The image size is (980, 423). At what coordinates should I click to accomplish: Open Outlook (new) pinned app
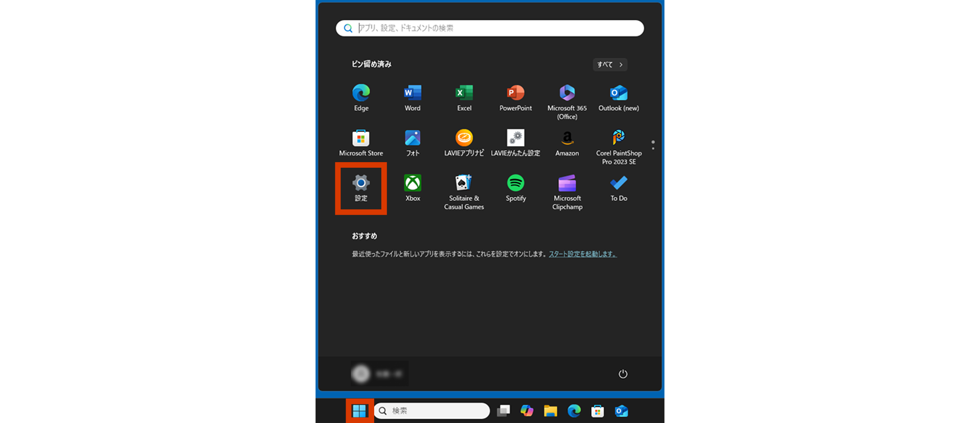point(618,98)
